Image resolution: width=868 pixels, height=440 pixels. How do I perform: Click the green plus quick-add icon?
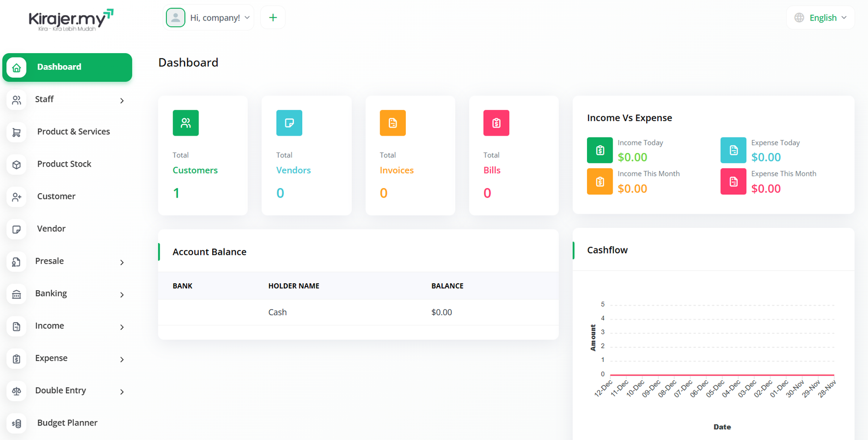(273, 18)
